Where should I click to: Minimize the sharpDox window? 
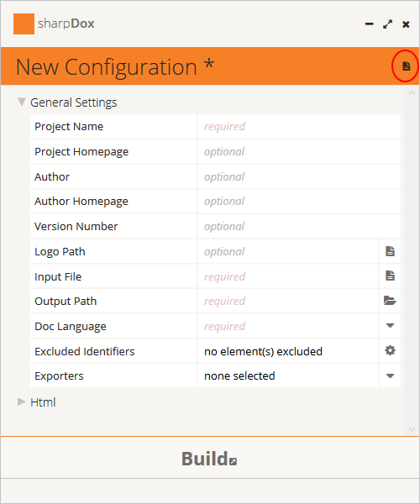(370, 24)
